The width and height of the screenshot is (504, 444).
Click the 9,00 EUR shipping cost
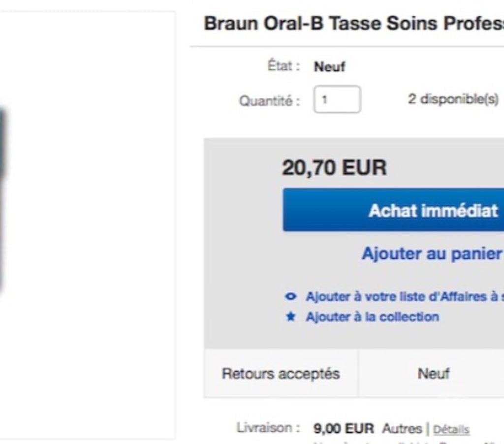[x=344, y=428]
